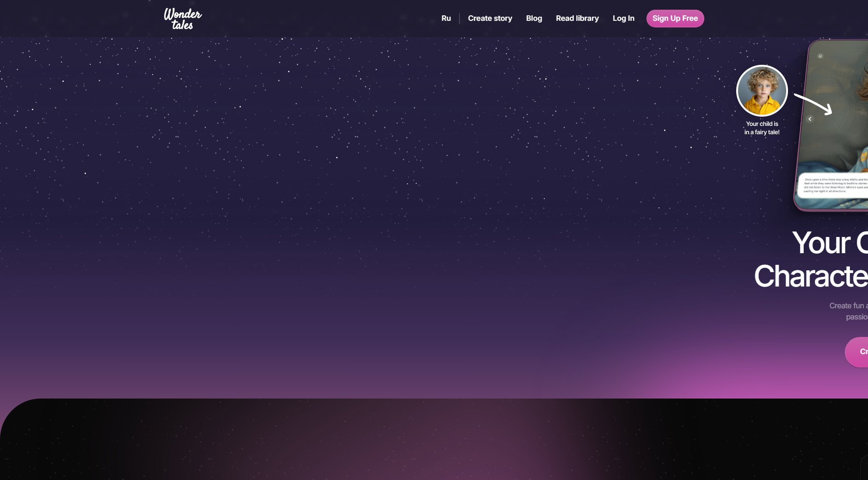Open the Create story page
868x480 pixels.
click(490, 19)
